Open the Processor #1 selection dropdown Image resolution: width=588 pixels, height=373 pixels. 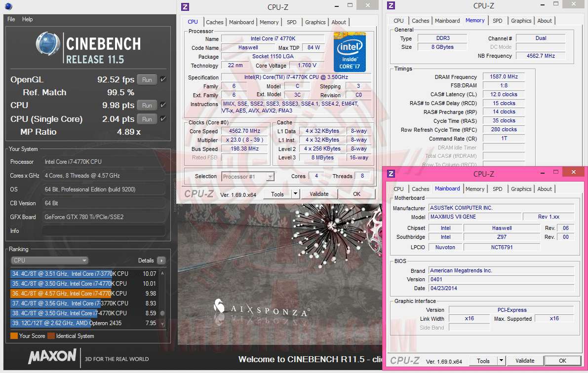click(x=248, y=177)
